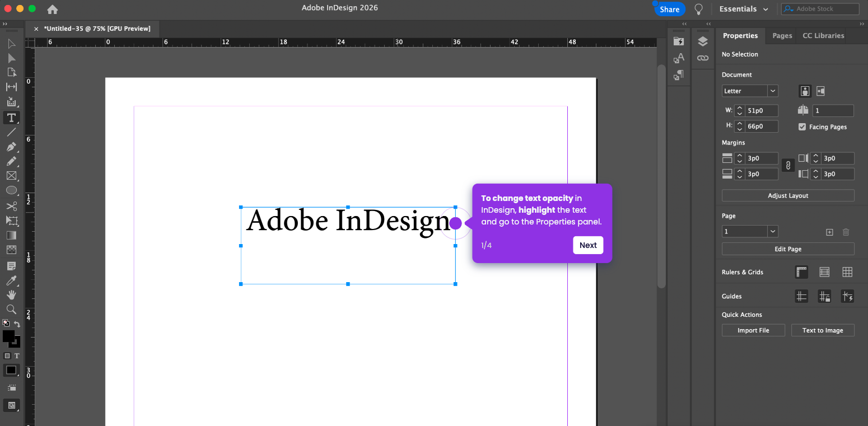Adjust the width W stepper

(740, 110)
